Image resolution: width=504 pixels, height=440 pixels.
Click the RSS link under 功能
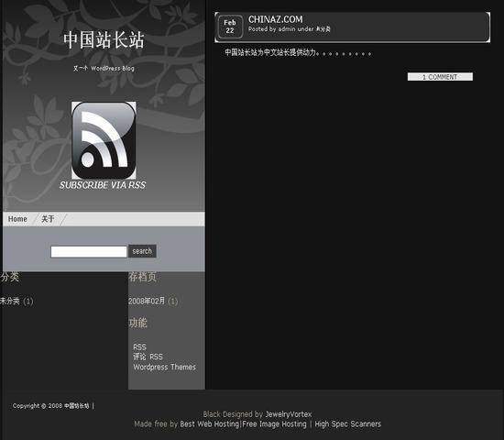pyautogui.click(x=140, y=347)
